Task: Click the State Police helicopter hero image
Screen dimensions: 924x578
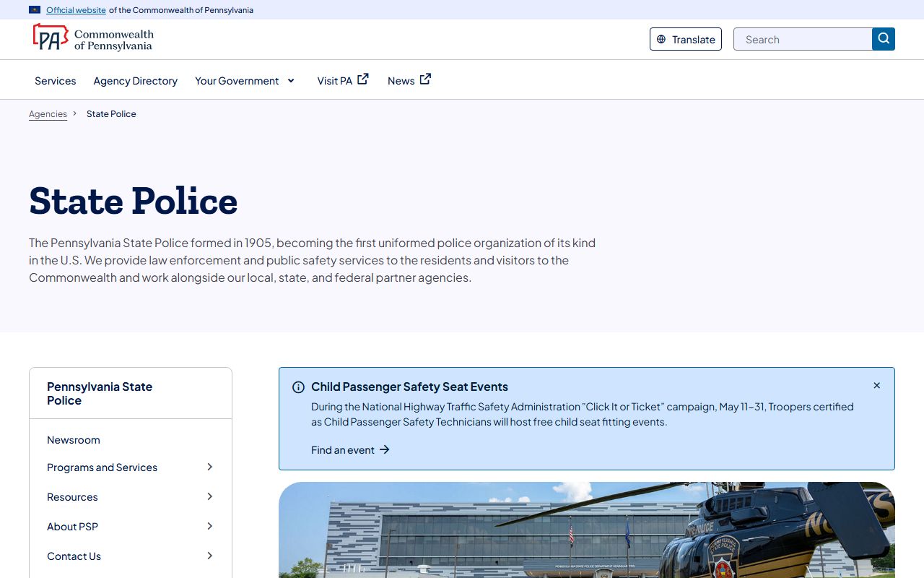Action: [x=587, y=530]
